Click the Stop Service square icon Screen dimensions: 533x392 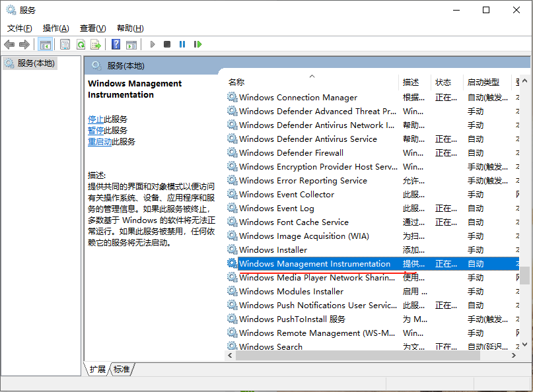pos(167,44)
